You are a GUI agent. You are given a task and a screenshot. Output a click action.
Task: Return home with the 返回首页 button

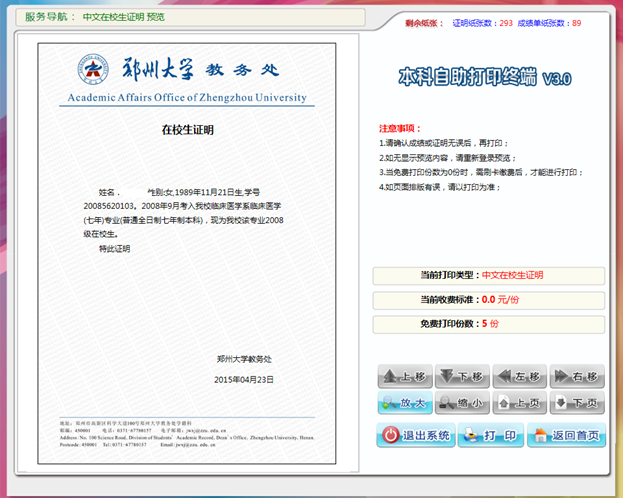click(566, 436)
